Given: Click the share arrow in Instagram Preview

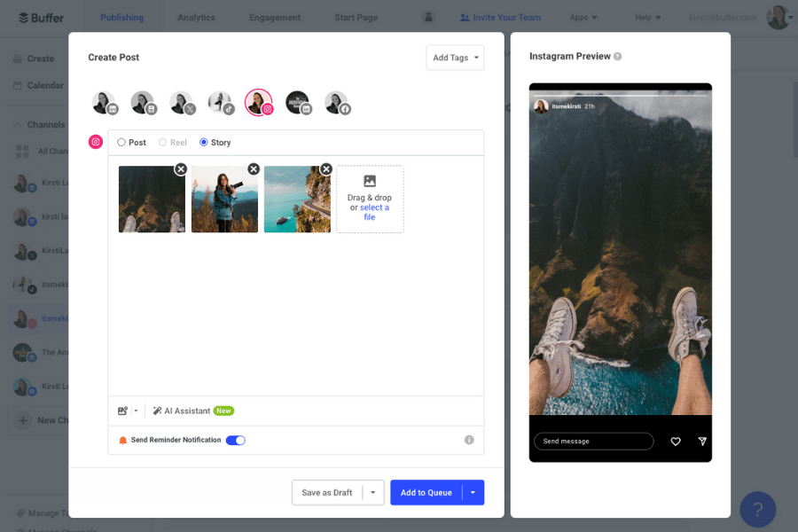Looking at the screenshot, I should tap(701, 441).
